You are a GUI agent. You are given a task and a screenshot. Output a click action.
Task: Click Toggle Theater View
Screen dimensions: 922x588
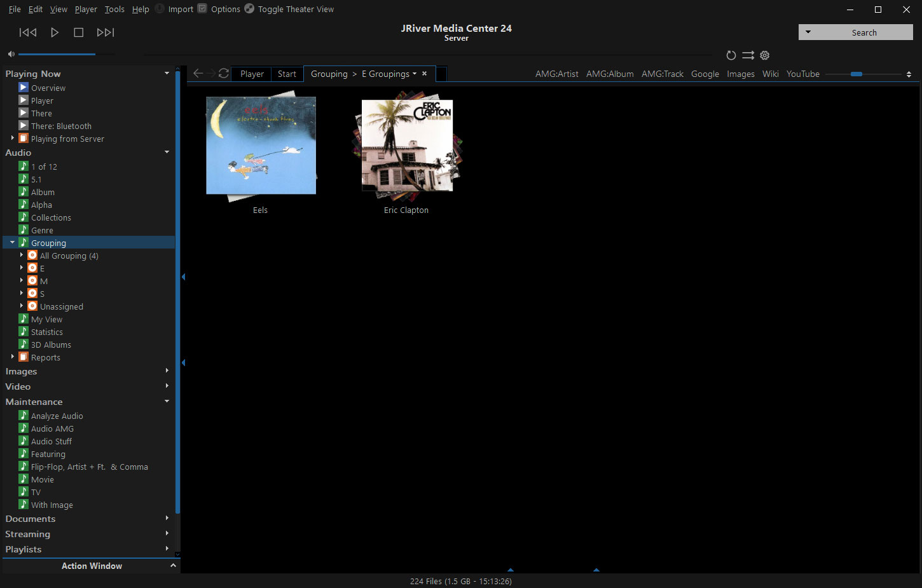point(289,9)
